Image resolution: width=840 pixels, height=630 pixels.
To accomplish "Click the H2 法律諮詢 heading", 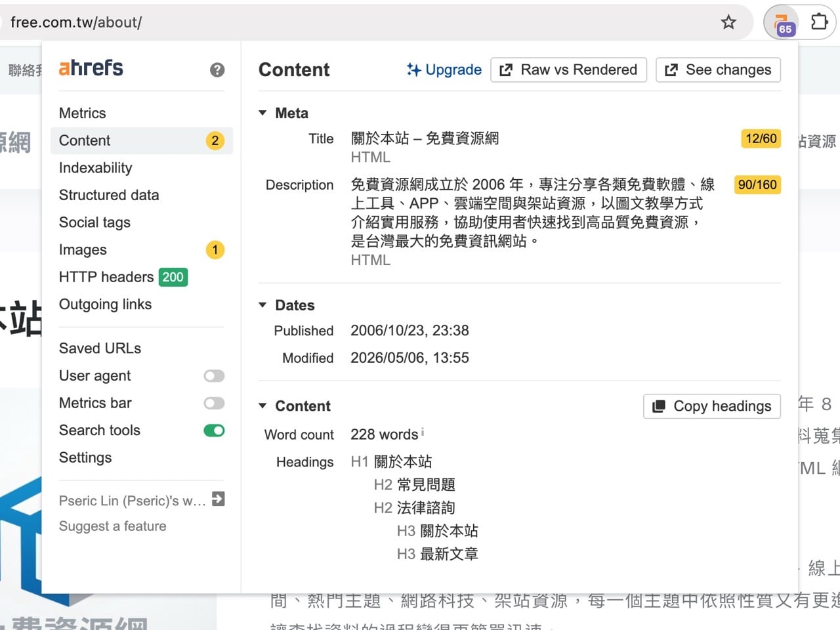I will pyautogui.click(x=415, y=508).
